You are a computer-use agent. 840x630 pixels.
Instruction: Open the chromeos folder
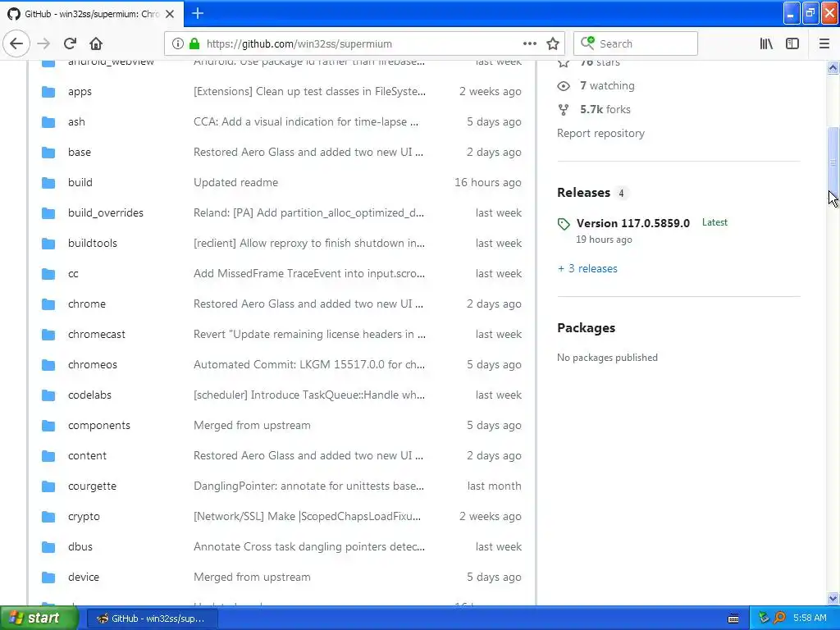92,365
